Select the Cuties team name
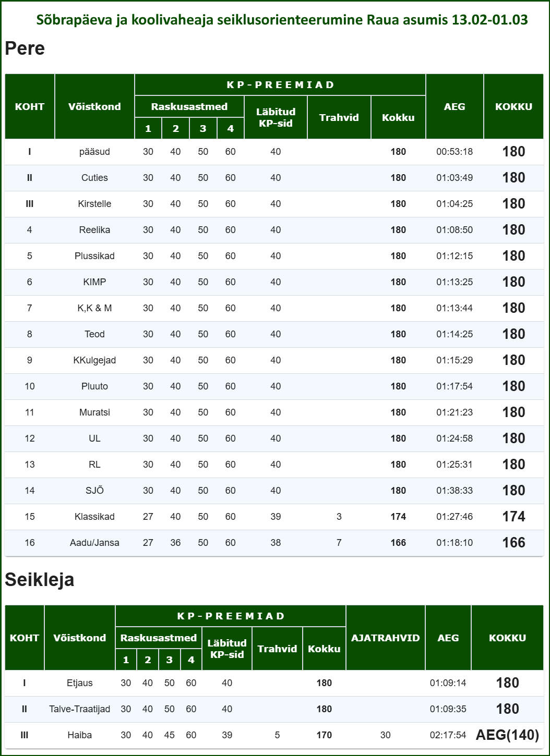The image size is (550, 756). coord(94,178)
